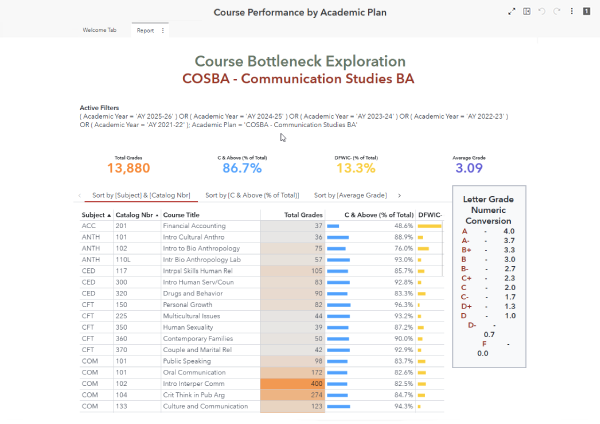Image resolution: width=600 pixels, height=424 pixels.
Task: Open Sort by C & Above tab
Action: pyautogui.click(x=252, y=195)
